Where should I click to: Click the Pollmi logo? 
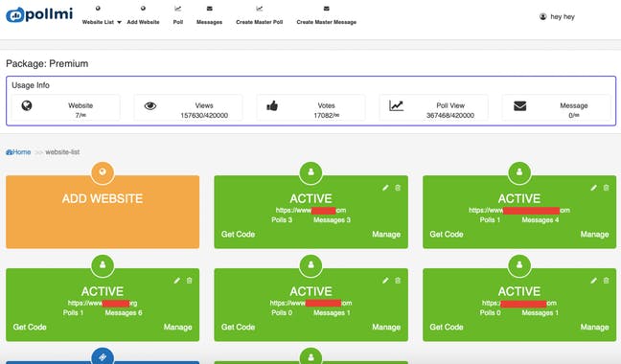coord(39,14)
